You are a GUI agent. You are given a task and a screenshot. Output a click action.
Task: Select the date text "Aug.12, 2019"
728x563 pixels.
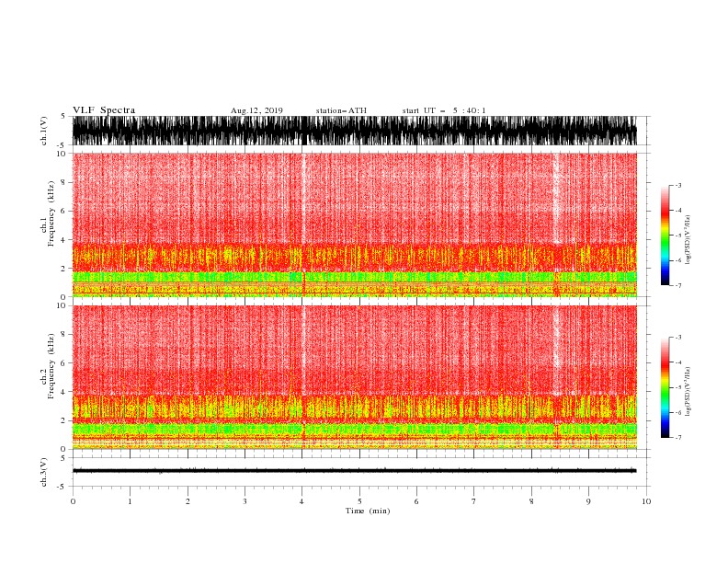click(x=256, y=110)
